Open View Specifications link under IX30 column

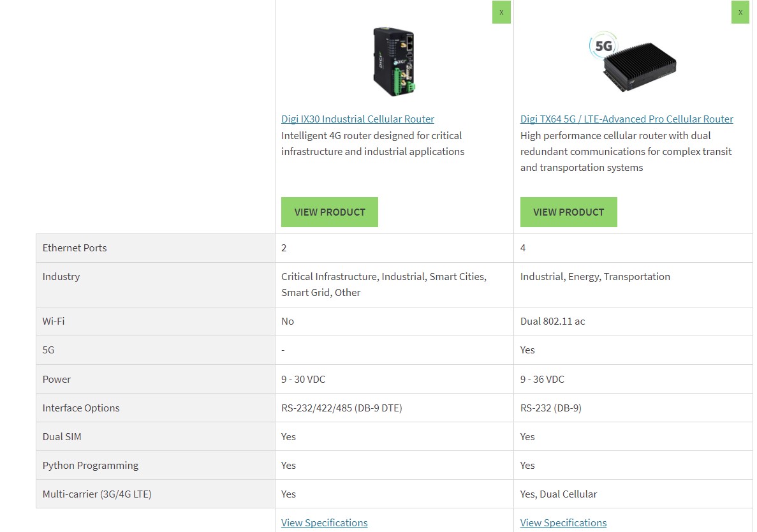click(325, 523)
